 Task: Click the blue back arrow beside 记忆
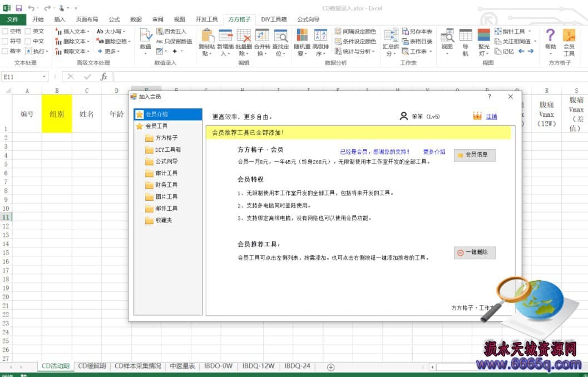[521, 51]
